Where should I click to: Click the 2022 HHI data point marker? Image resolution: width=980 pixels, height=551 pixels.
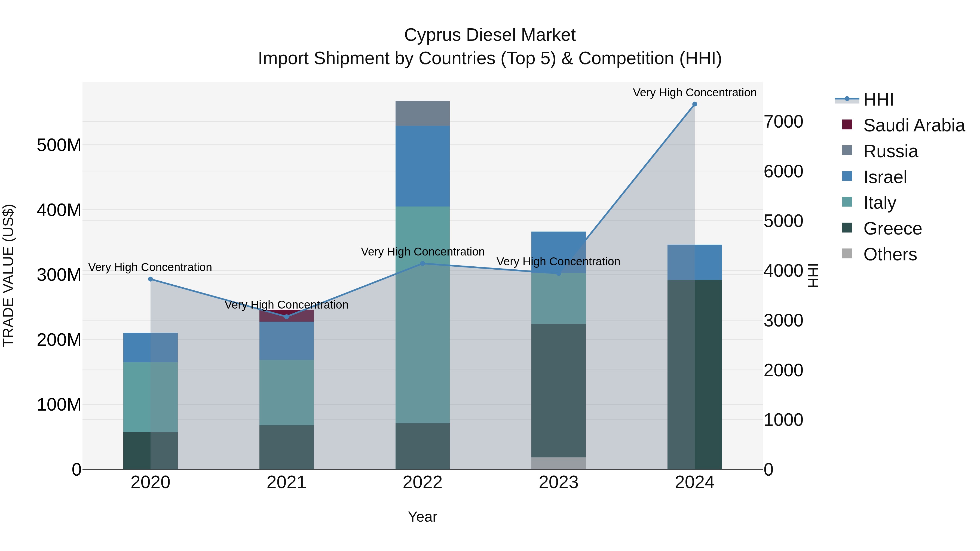click(x=423, y=263)
